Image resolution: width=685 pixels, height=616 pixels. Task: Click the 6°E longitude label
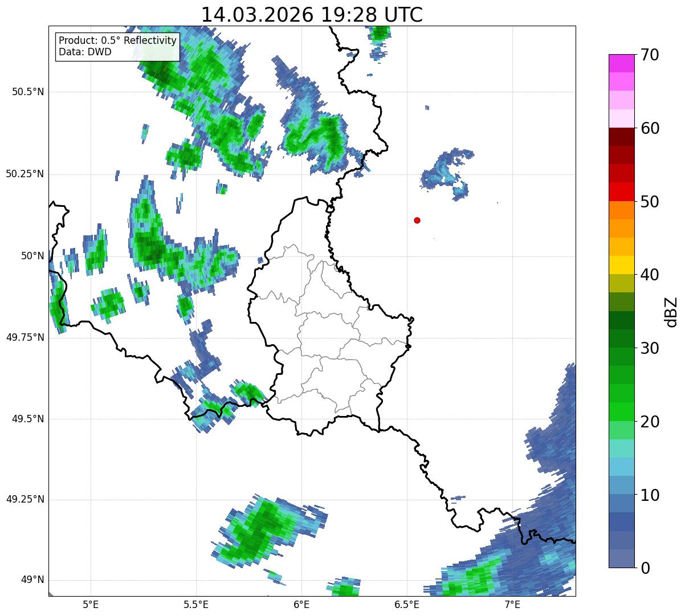tap(301, 604)
